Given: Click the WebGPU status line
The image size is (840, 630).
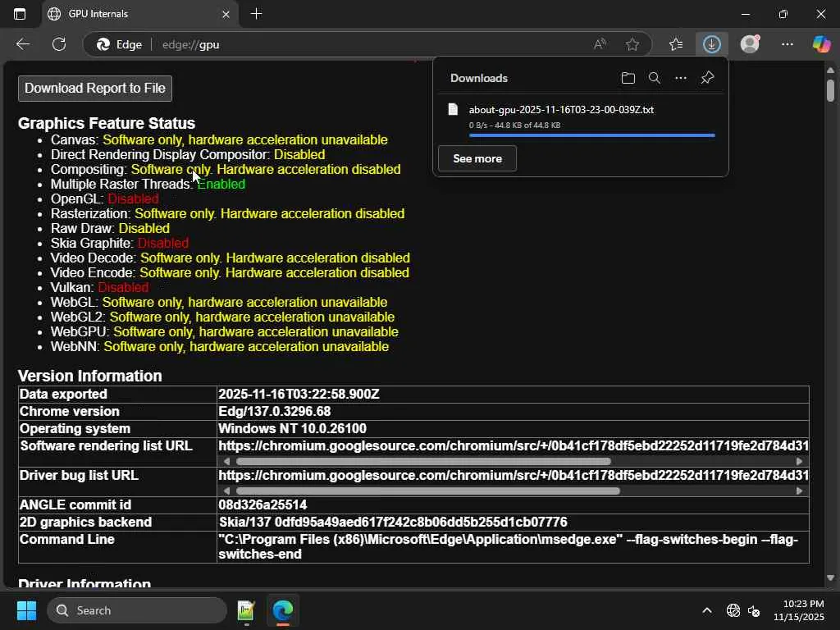Looking at the screenshot, I should [225, 332].
